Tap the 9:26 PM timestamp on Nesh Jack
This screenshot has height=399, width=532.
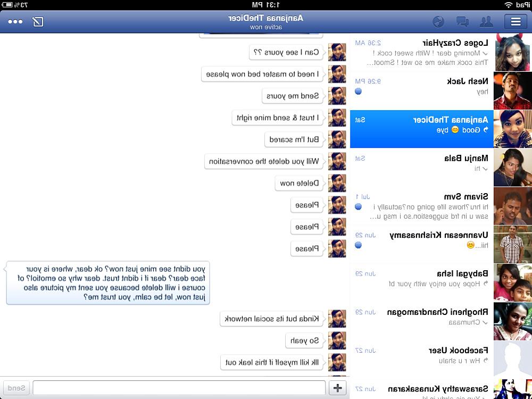(368, 81)
